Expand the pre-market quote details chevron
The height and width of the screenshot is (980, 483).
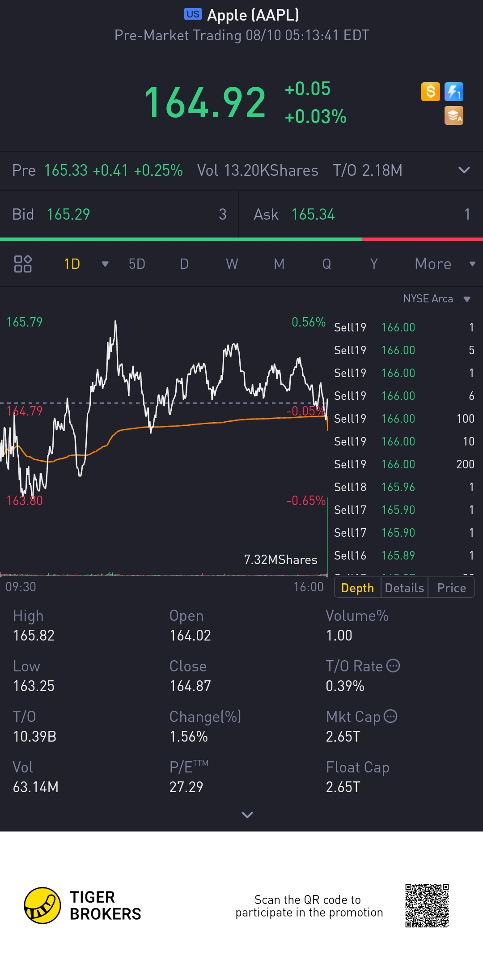point(464,170)
